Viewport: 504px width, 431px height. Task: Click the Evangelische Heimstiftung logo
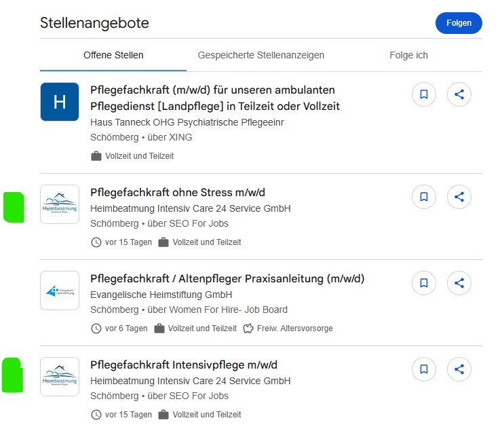point(60,291)
